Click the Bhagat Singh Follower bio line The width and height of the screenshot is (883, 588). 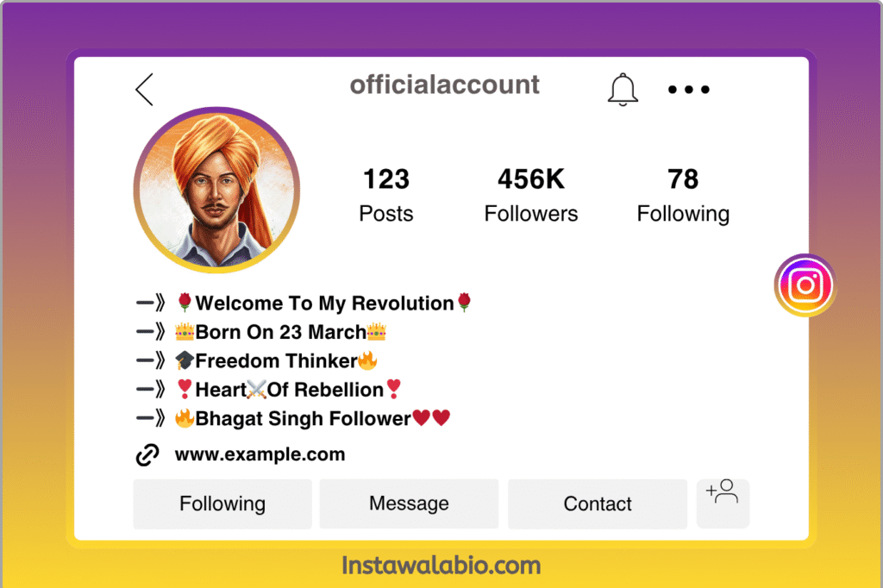coord(293,418)
